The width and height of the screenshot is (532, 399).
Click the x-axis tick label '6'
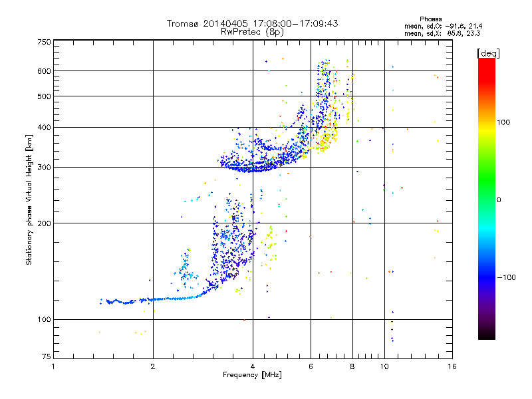point(311,366)
